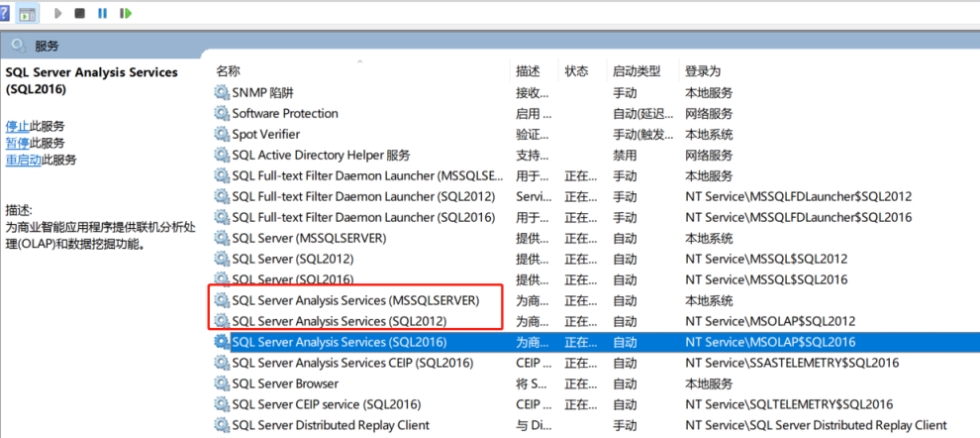Sort list by 状态 column header
The height and width of the screenshot is (438, 980).
pos(576,71)
